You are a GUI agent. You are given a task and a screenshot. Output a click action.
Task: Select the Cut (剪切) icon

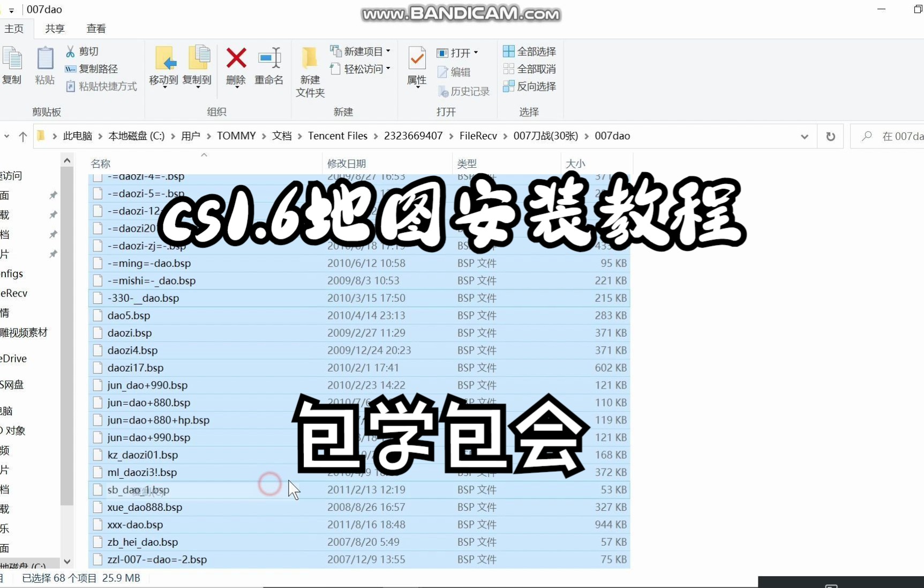[x=71, y=51]
